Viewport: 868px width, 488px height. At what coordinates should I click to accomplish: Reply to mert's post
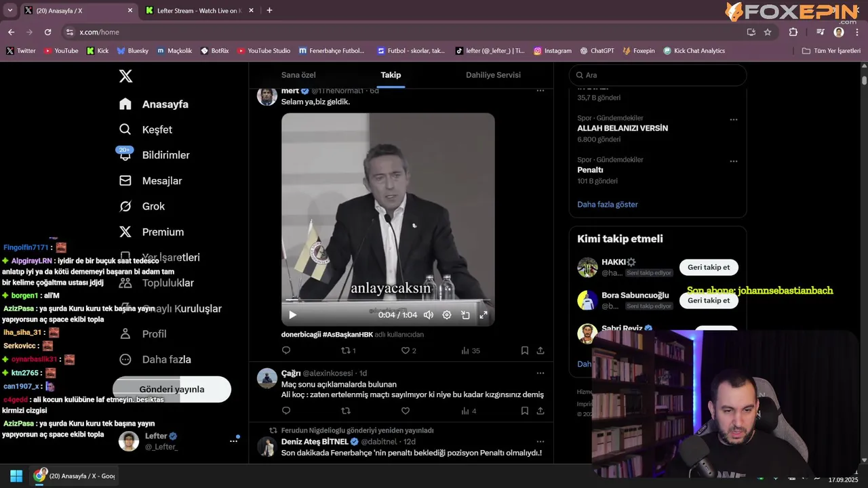[x=286, y=350]
